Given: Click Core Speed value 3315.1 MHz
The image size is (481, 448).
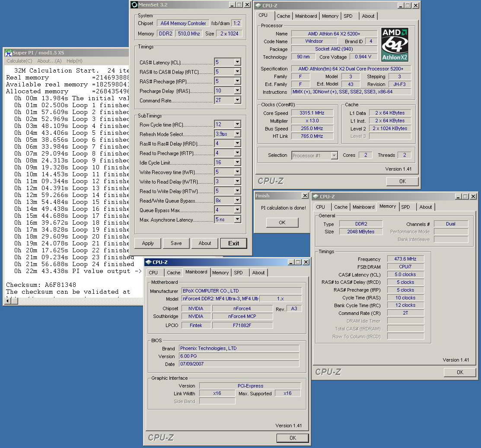Looking at the screenshot, I should click(x=312, y=113).
